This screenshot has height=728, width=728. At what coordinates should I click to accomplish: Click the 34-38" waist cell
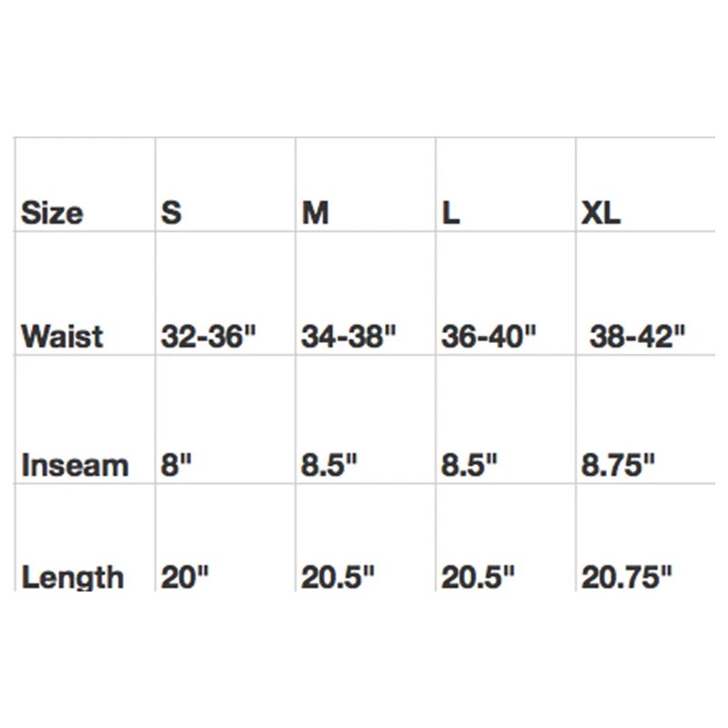click(x=349, y=336)
